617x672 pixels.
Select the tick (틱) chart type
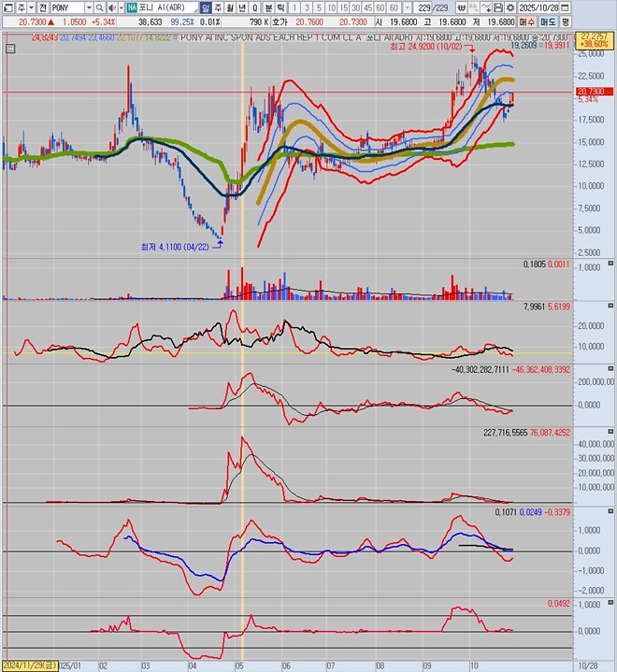click(x=280, y=7)
